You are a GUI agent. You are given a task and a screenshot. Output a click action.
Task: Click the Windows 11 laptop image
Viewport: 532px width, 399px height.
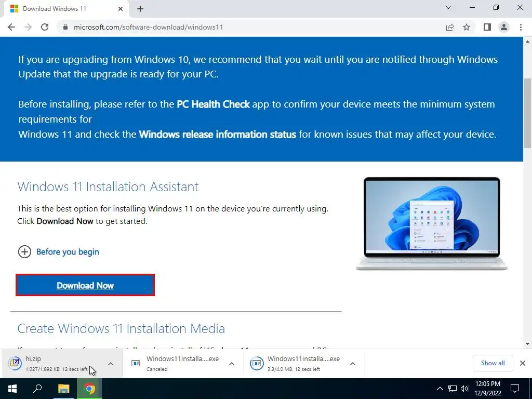point(432,223)
